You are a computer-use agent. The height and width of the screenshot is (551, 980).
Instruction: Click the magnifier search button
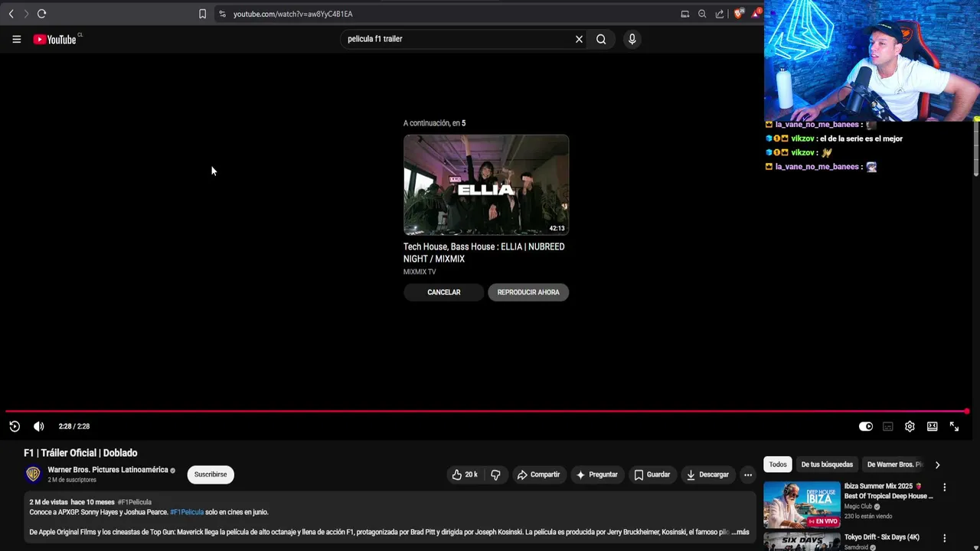[601, 39]
